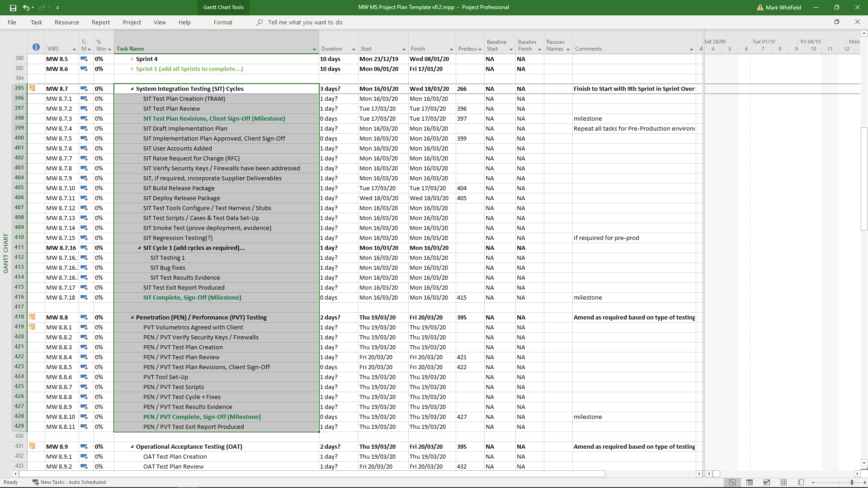Expand the Sprint 4 summary task

pyautogui.click(x=132, y=59)
